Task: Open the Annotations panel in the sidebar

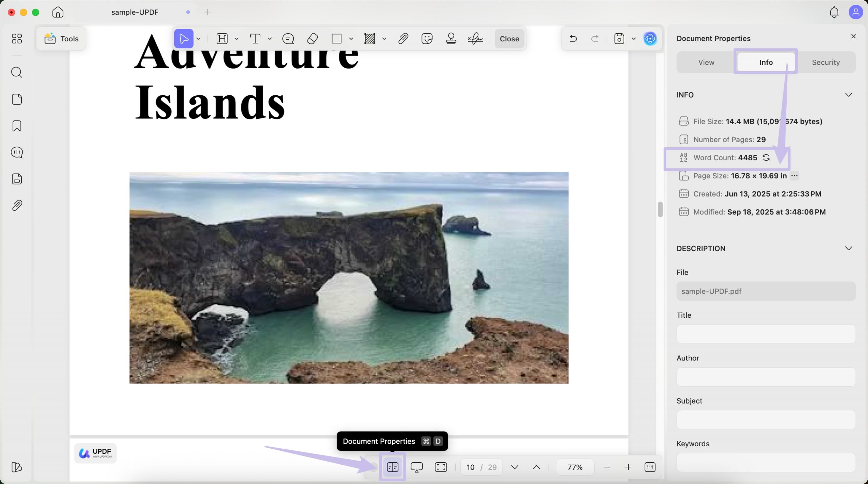Action: pos(16,152)
